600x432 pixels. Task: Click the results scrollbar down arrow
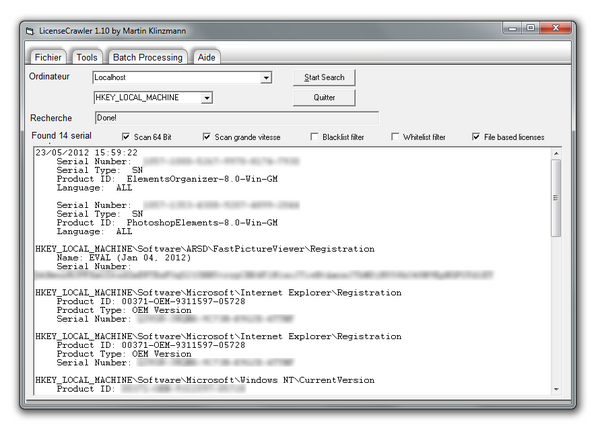click(x=556, y=389)
